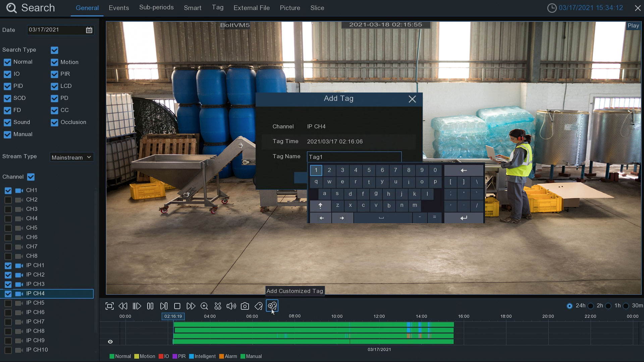Enable the CH2 channel checkbox
The height and width of the screenshot is (362, 644).
pos(8,200)
